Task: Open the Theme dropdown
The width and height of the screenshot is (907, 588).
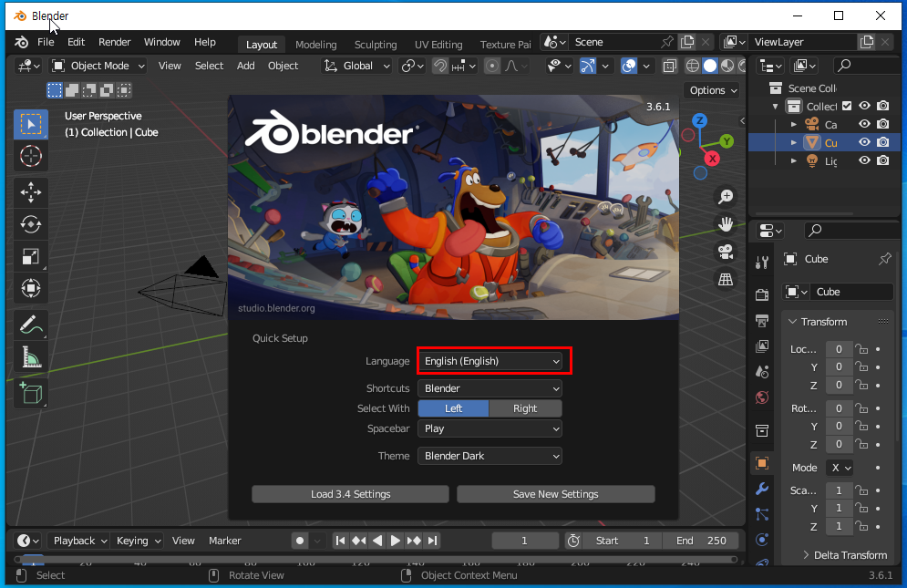Action: (x=490, y=456)
